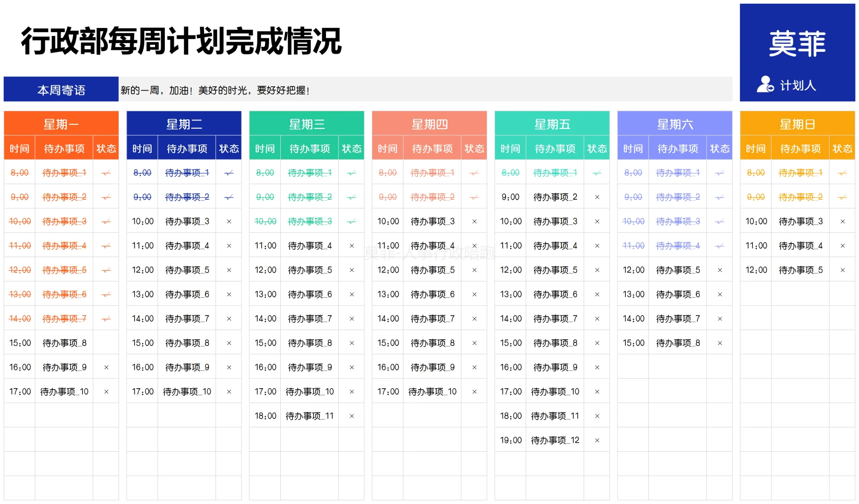Select the 星期三 column header
859x504 pixels.
click(306, 124)
